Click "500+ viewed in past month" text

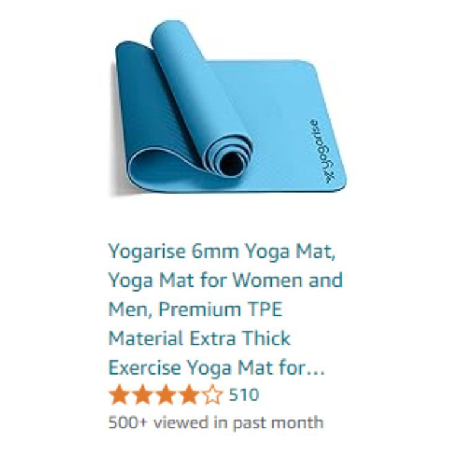click(x=216, y=422)
